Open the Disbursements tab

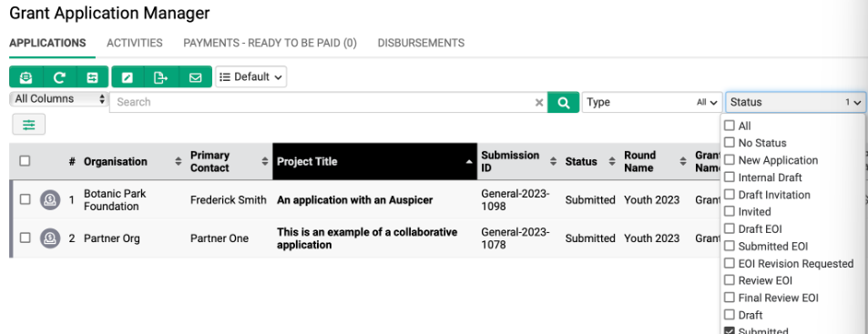pyautogui.click(x=421, y=43)
